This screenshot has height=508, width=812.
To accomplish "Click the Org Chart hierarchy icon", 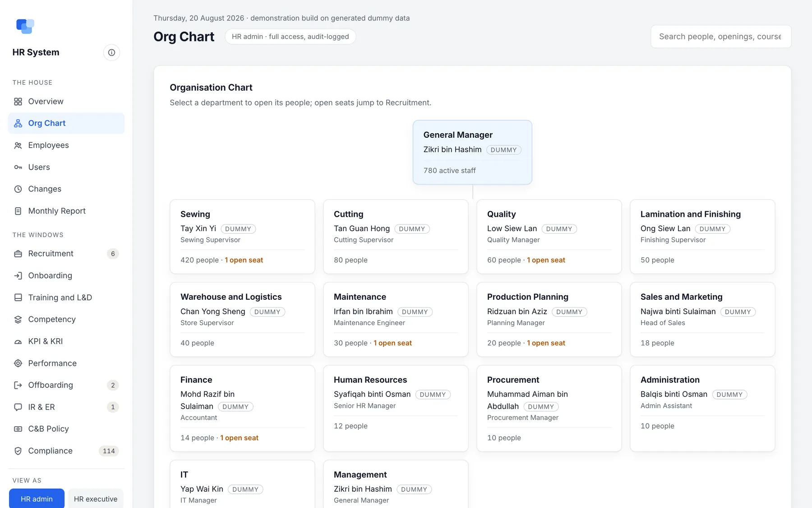I will [18, 123].
